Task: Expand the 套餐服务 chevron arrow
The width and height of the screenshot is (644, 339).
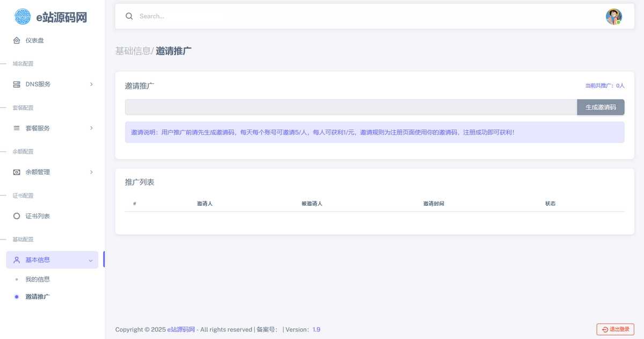Action: tap(91, 128)
